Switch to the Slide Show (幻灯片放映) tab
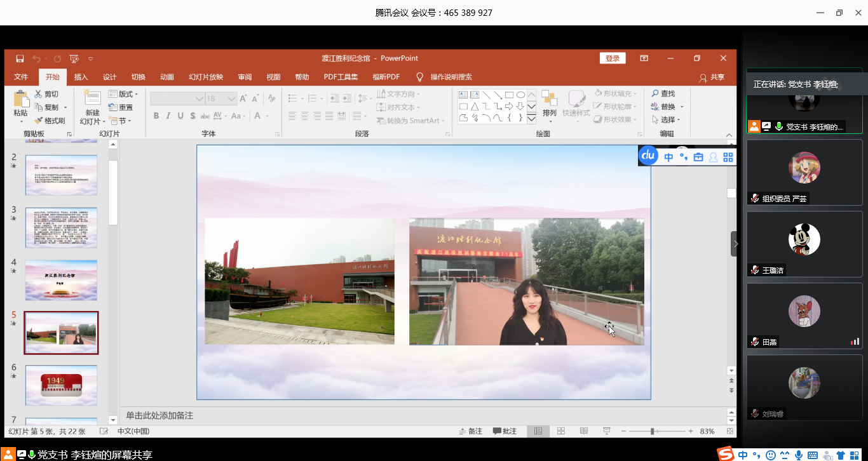Viewport: 868px width, 461px height. coord(206,77)
